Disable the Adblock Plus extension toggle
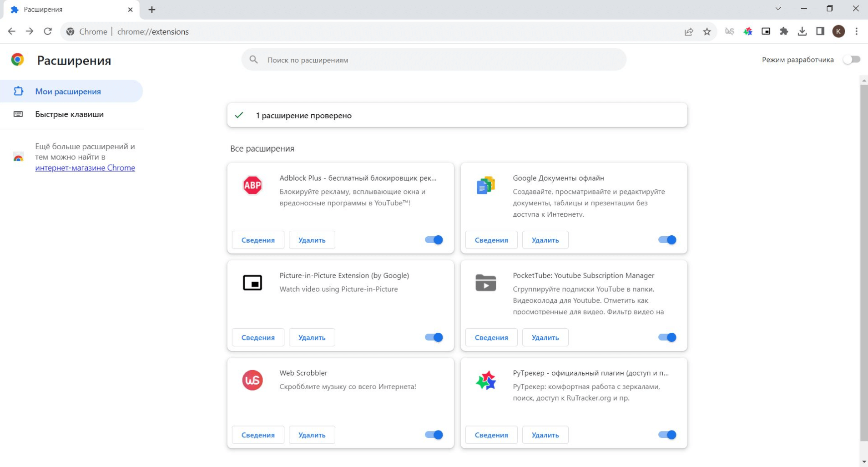 (434, 240)
